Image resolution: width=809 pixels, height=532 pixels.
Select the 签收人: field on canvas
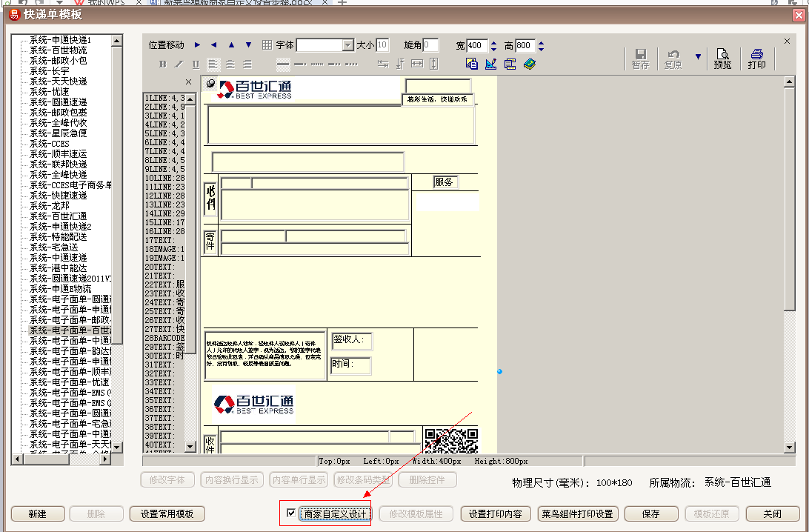coord(351,340)
